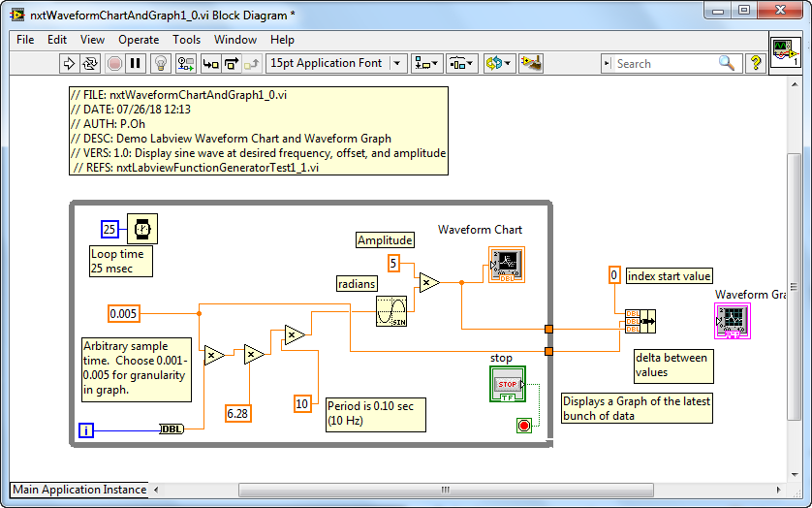Screen dimensions: 812x508
Task: Open the Edit menu
Action: click(x=57, y=40)
